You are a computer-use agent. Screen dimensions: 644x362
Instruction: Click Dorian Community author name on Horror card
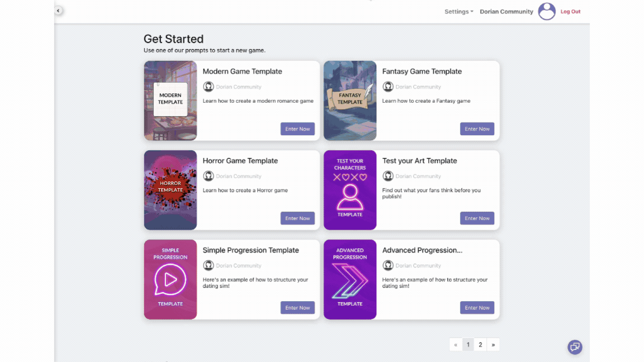tap(239, 177)
